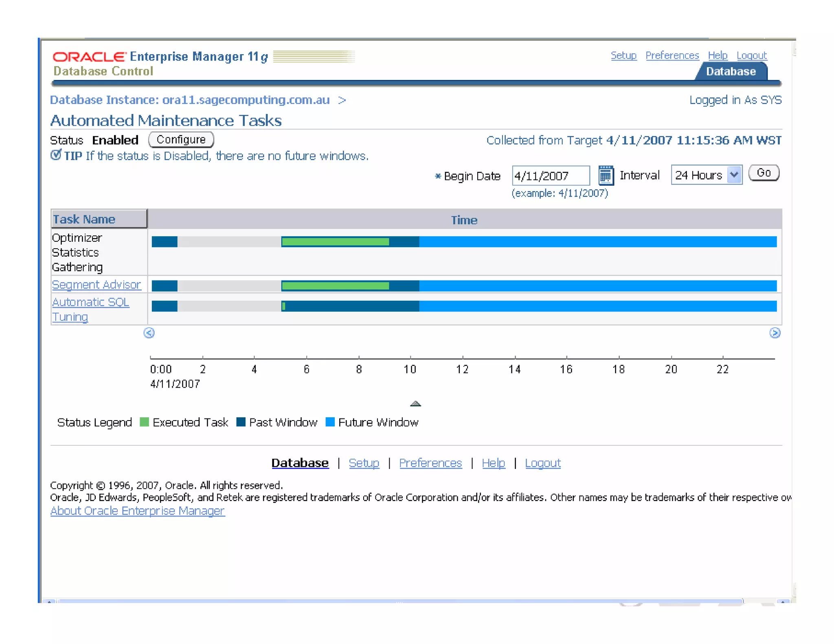The height and width of the screenshot is (644, 834).
Task: Open Preferences in the top header links
Action: [672, 55]
